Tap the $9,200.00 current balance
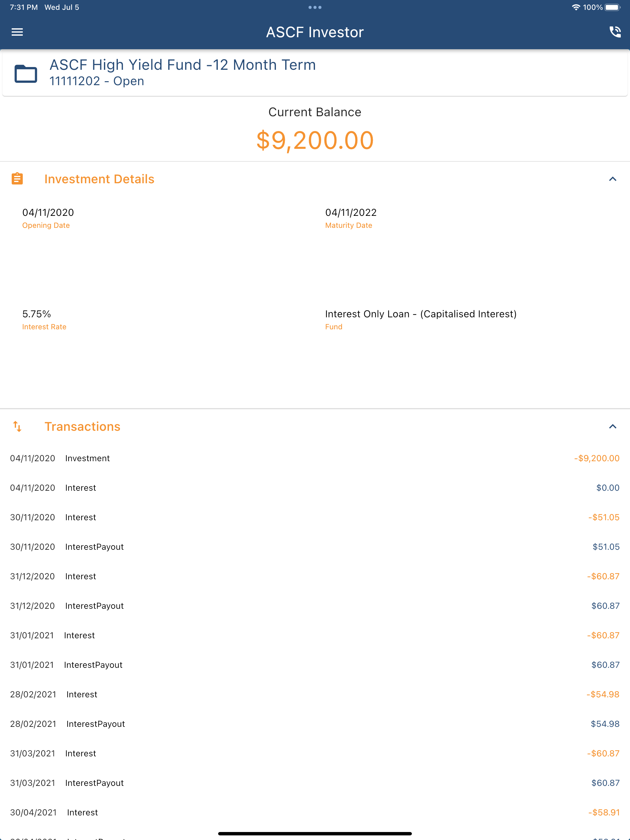630x840 pixels. click(x=315, y=140)
